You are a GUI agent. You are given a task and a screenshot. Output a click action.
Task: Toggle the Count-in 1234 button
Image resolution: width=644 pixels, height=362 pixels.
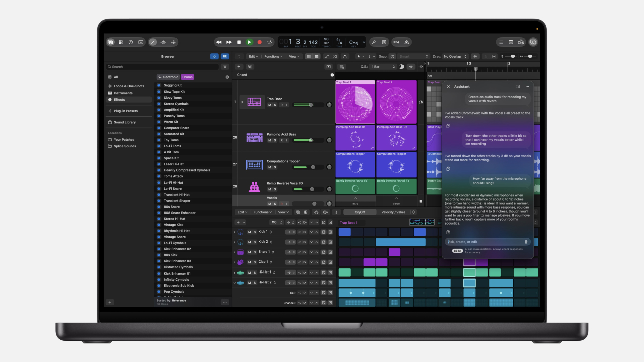396,42
